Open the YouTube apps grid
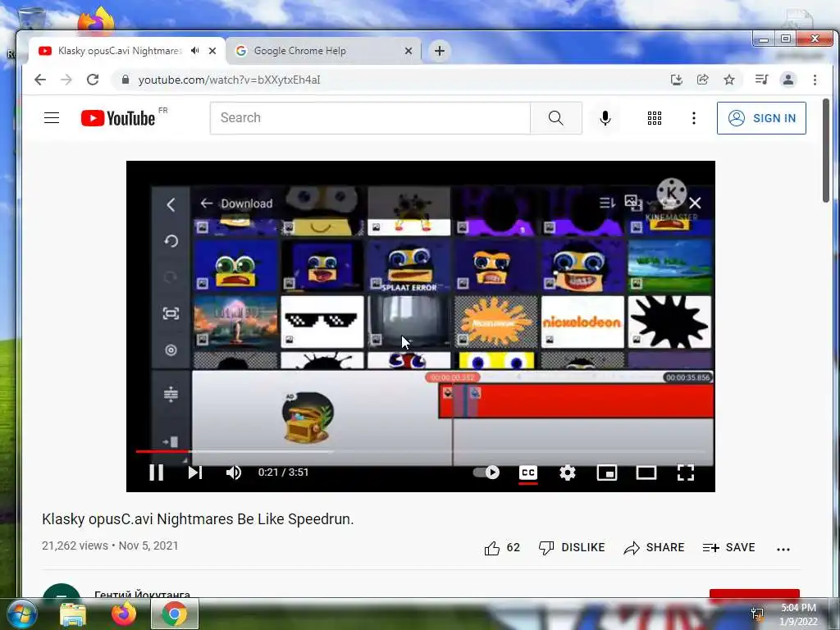This screenshot has height=630, width=840. click(654, 118)
